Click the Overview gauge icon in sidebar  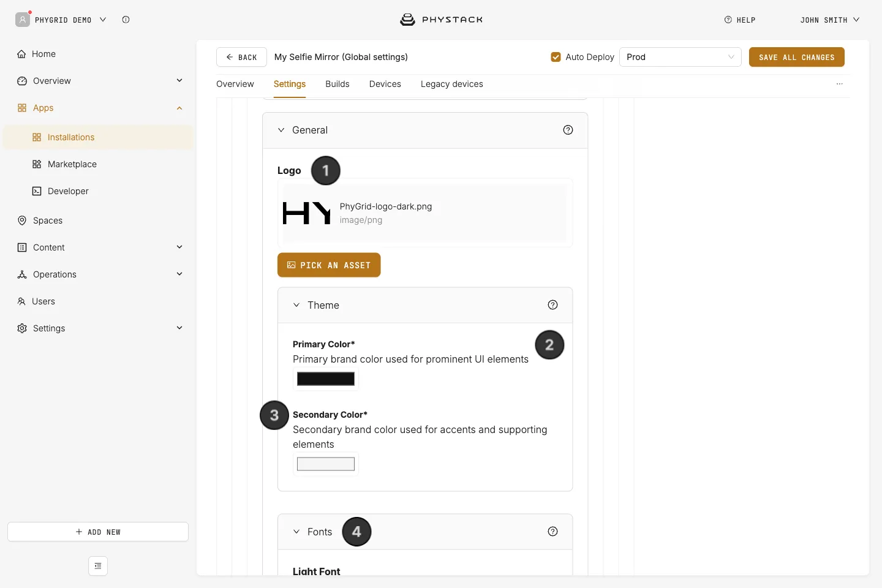click(x=22, y=81)
